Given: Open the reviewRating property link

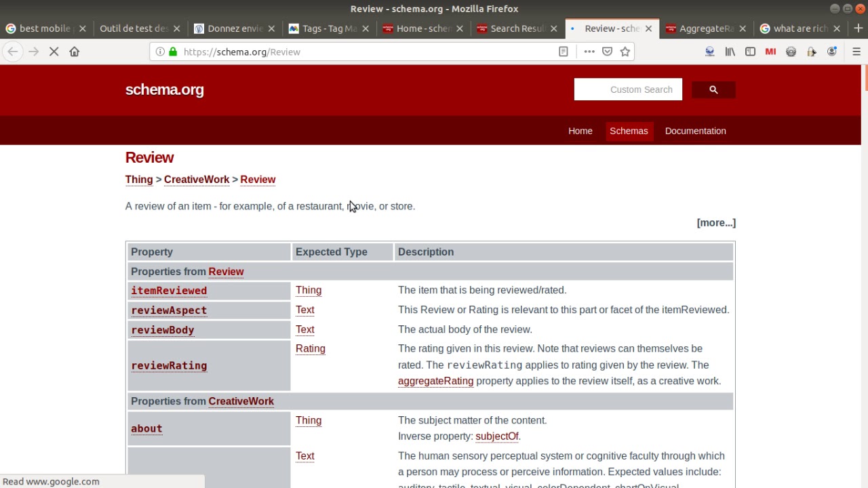Looking at the screenshot, I should pos(169,366).
